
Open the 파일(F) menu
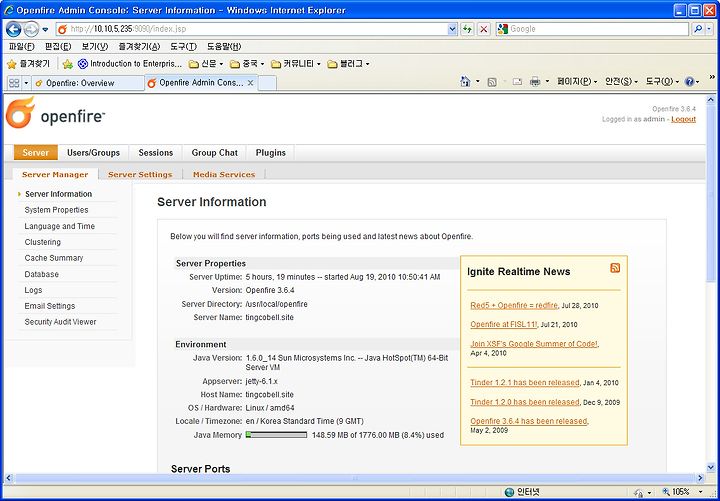point(21,46)
